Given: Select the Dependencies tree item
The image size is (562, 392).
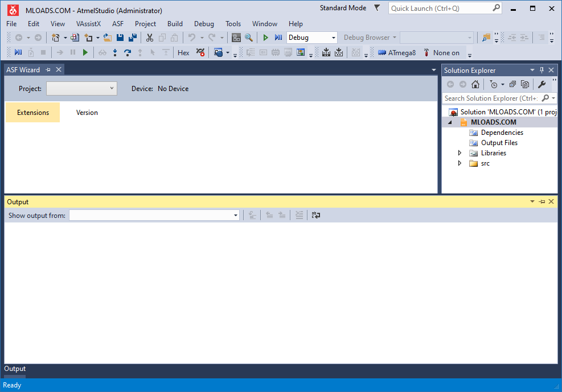Looking at the screenshot, I should pos(502,133).
